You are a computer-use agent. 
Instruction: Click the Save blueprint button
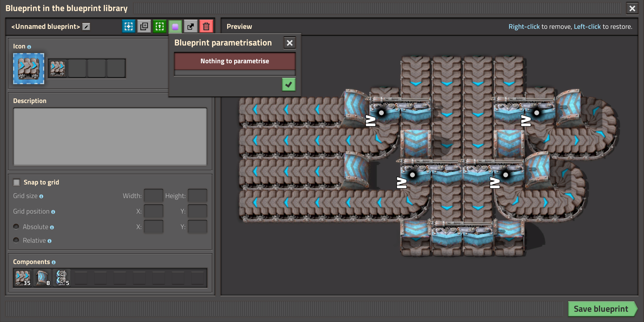coord(602,309)
